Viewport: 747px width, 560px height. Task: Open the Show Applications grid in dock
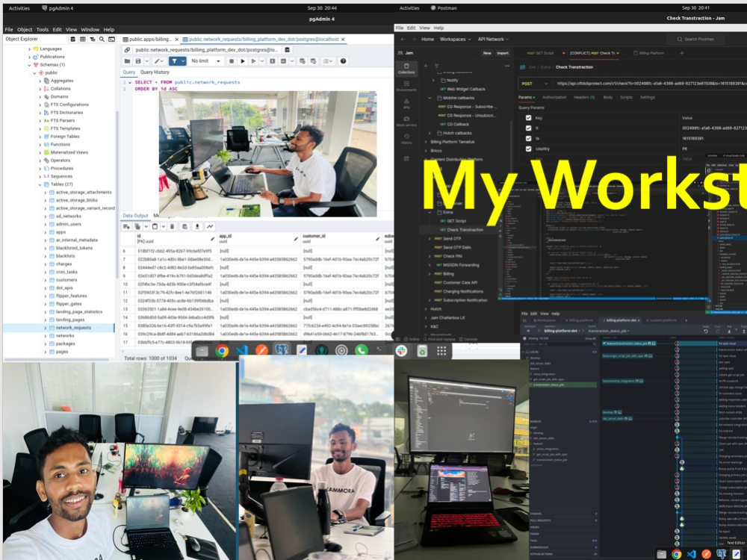pos(441,351)
